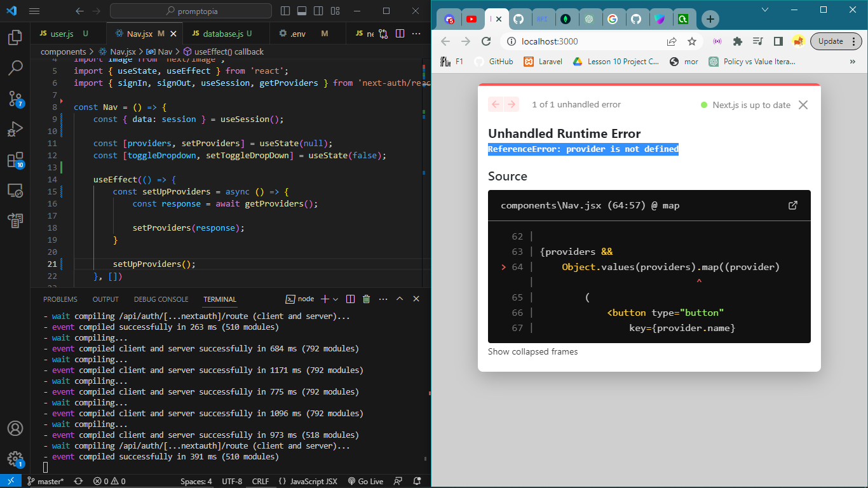The image size is (868, 488).
Task: Open Source Control view with badge 7
Action: coord(15,98)
